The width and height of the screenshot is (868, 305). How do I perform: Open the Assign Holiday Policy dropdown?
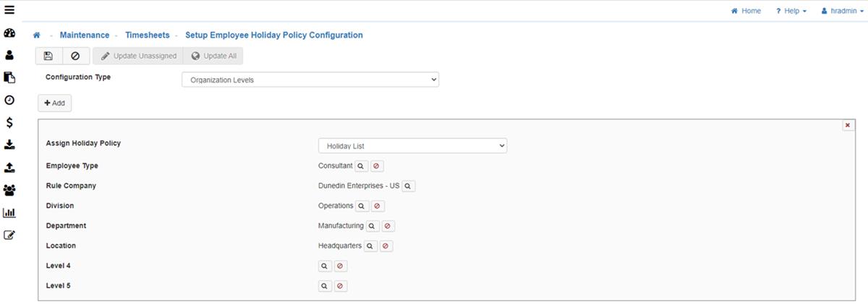click(412, 146)
